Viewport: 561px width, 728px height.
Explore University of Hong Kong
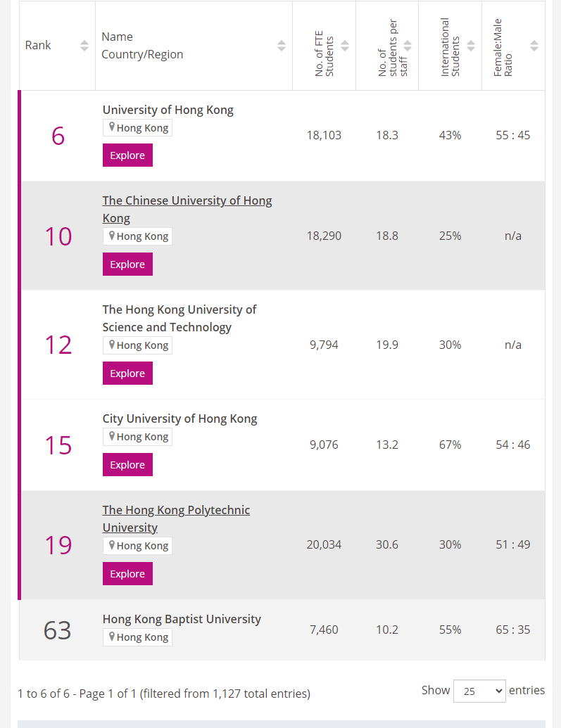pyautogui.click(x=127, y=155)
